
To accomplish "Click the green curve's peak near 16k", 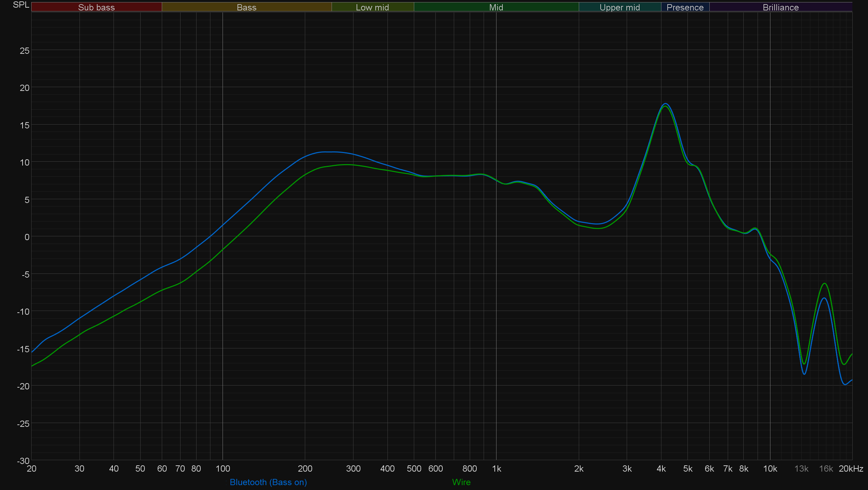I will pos(825,284).
